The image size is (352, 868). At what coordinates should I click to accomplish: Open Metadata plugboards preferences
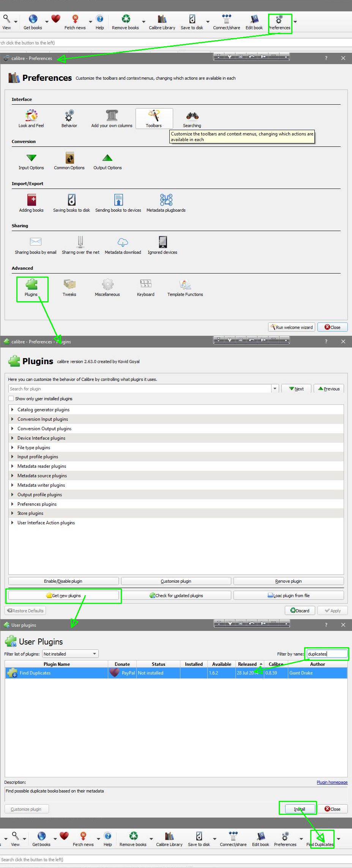click(166, 203)
